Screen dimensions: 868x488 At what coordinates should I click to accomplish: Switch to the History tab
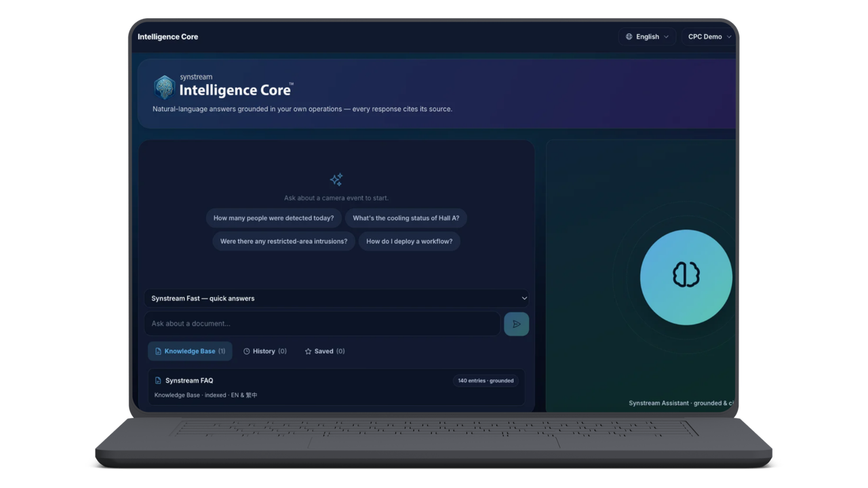264,351
